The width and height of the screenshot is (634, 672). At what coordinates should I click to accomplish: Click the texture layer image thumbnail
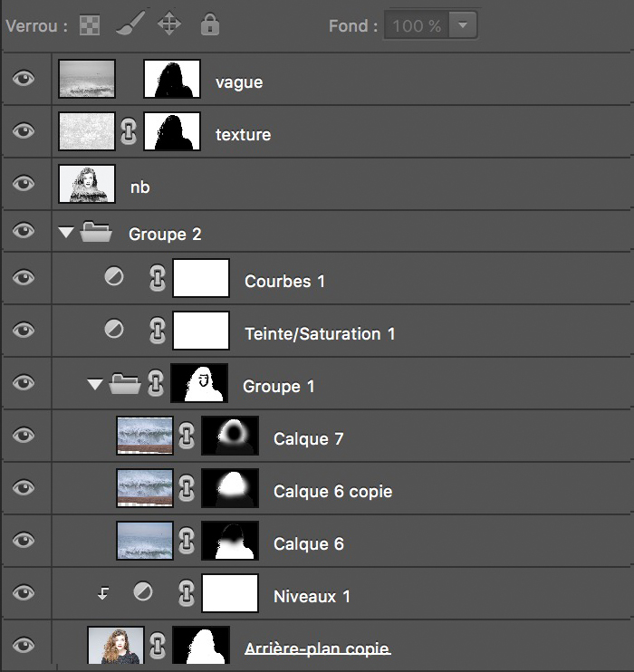click(87, 131)
